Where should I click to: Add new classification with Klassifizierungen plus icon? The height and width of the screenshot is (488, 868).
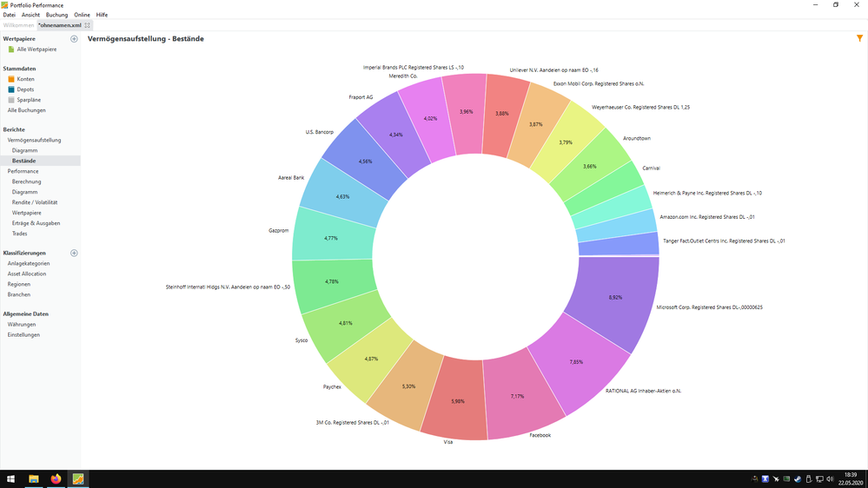pyautogui.click(x=74, y=254)
